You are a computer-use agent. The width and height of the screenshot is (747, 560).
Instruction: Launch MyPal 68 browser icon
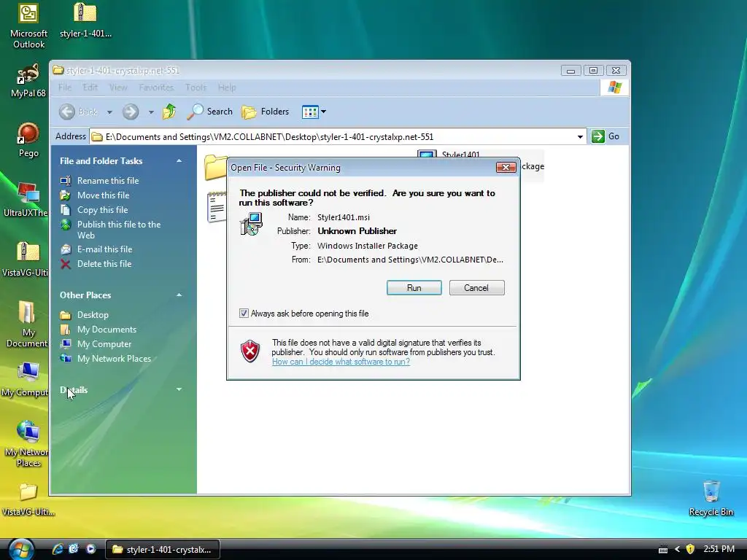28,81
